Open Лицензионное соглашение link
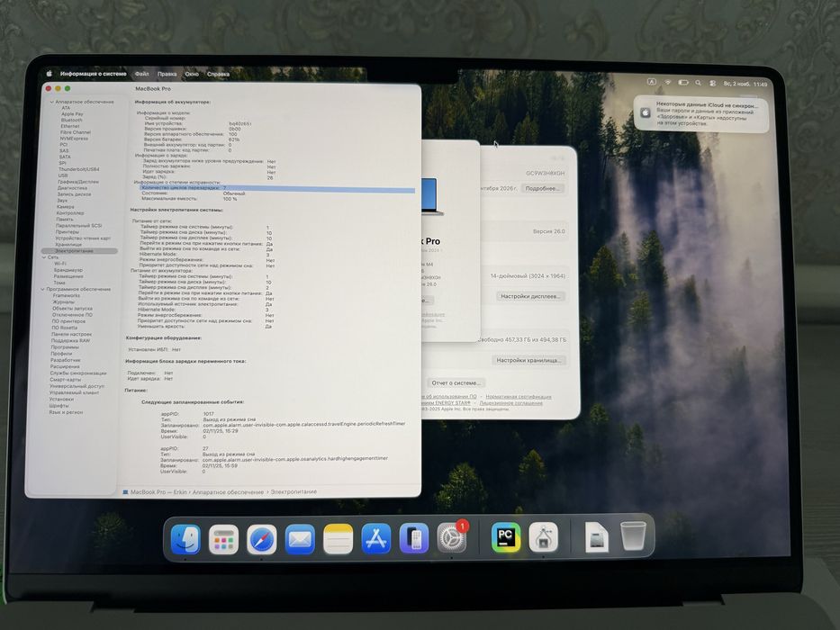840x630 pixels. (510, 403)
